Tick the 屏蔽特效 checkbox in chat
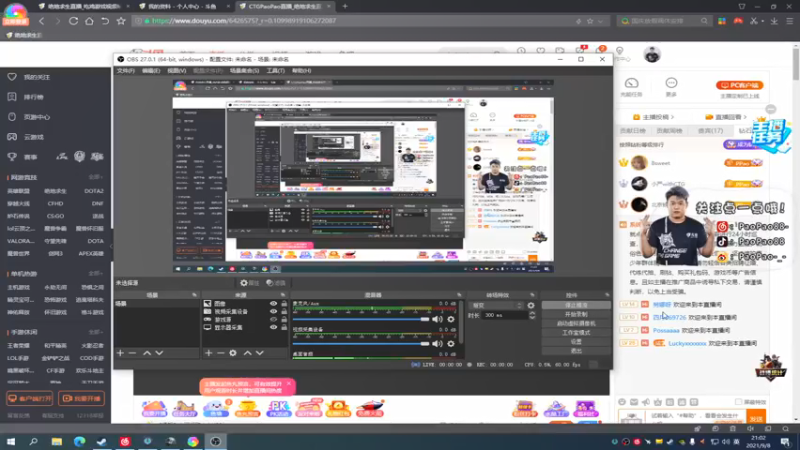The image size is (800, 450). point(738,402)
